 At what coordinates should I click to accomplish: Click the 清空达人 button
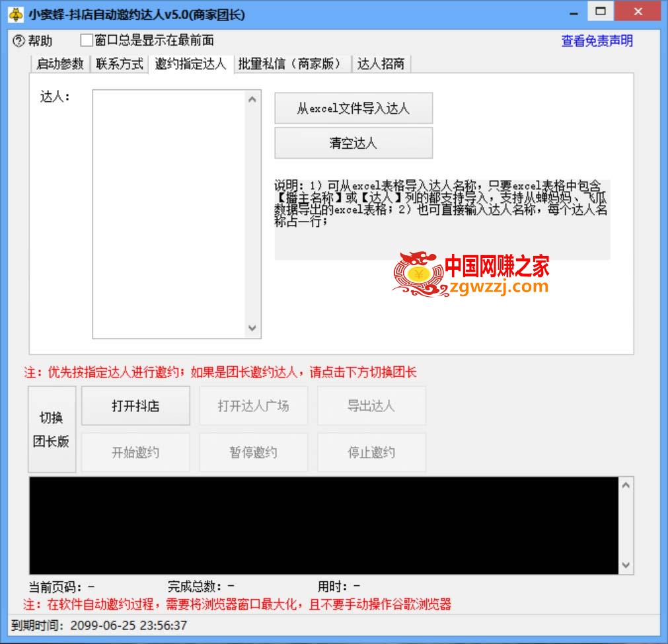[353, 143]
